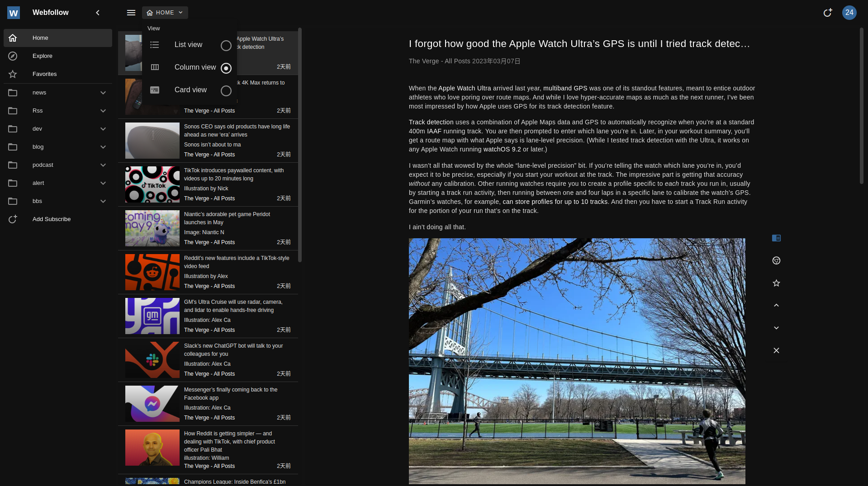
Task: Click the Column view columns icon
Action: click(155, 67)
